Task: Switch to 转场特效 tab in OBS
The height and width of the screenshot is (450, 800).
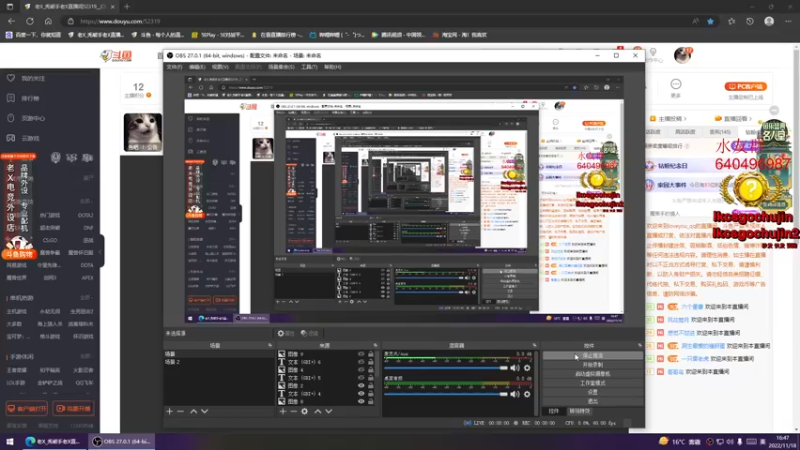Action: pyautogui.click(x=580, y=411)
